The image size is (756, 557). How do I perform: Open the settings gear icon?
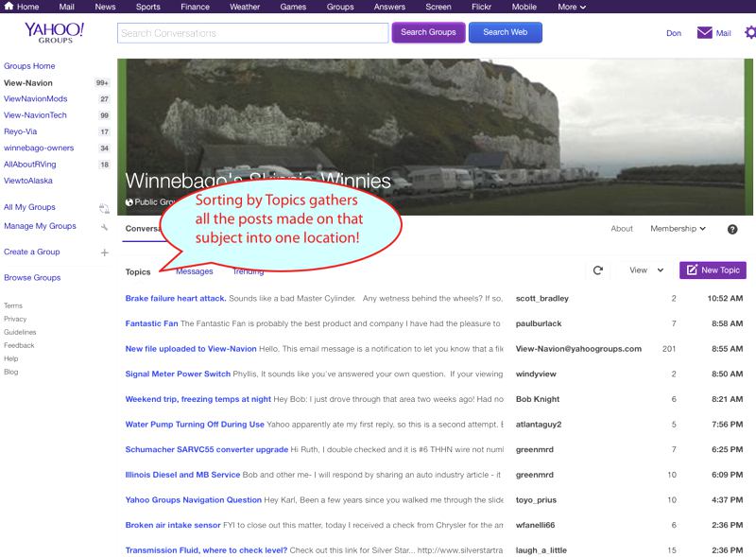pyautogui.click(x=750, y=33)
